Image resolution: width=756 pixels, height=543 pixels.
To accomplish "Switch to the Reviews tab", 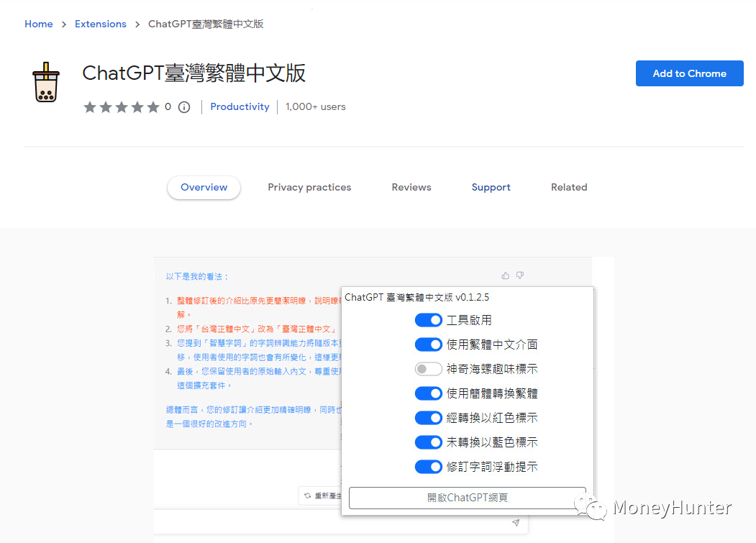I will click(411, 187).
